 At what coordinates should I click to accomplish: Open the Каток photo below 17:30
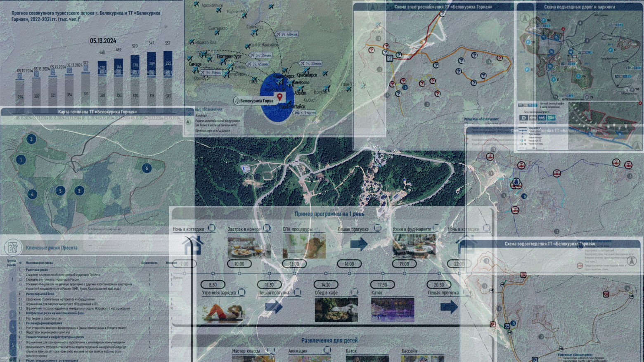[393, 310]
